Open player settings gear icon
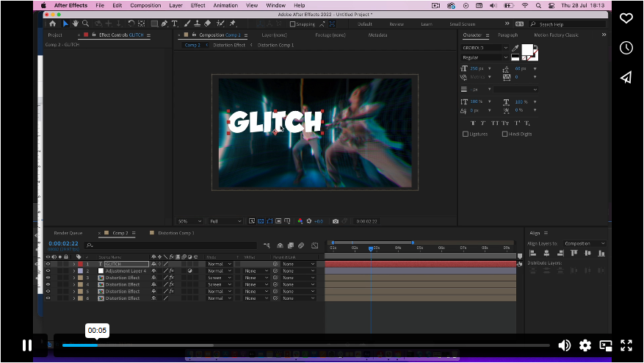The image size is (644, 363). (585, 345)
